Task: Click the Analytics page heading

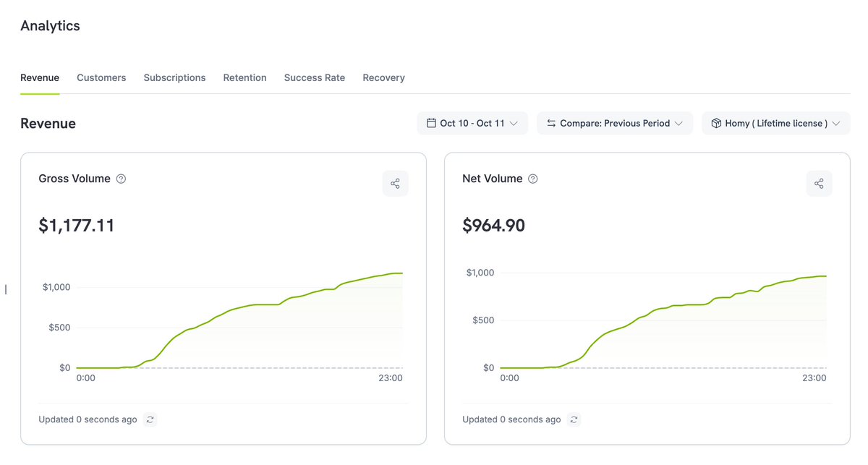Action: tap(50, 26)
